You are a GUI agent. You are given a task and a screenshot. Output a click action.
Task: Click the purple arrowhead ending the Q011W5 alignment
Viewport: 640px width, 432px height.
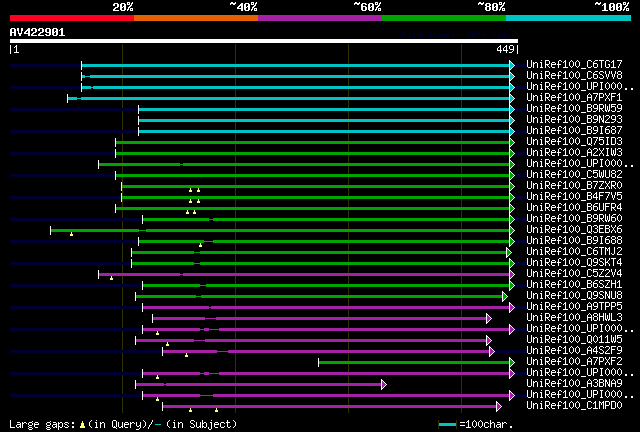click(x=489, y=341)
